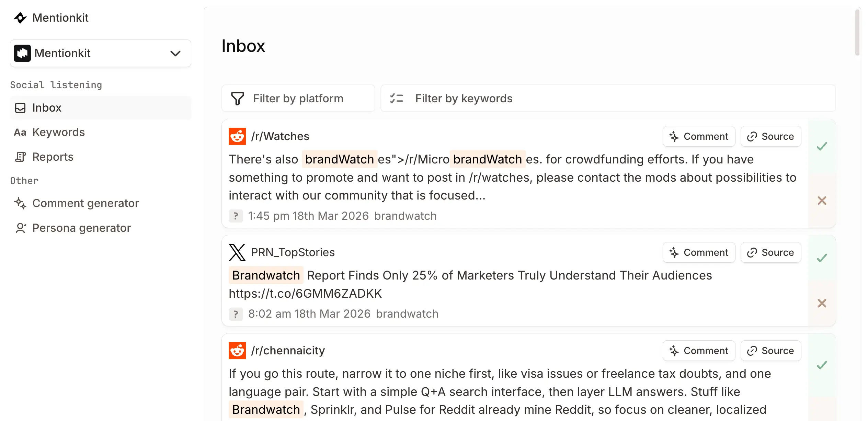
Task: Click the Reddit icon on /r/chennaicity mention
Action: pos(237,351)
